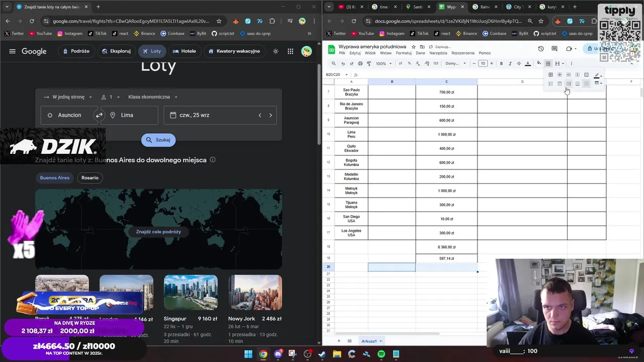Toggle italic formatting in Sheets
Image resolution: width=644 pixels, height=362 pixels.
(510, 63)
